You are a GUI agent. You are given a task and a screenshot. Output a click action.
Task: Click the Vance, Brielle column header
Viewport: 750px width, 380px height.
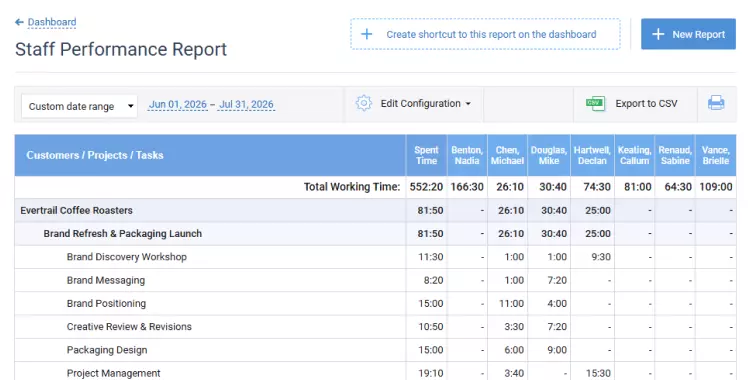(716, 155)
